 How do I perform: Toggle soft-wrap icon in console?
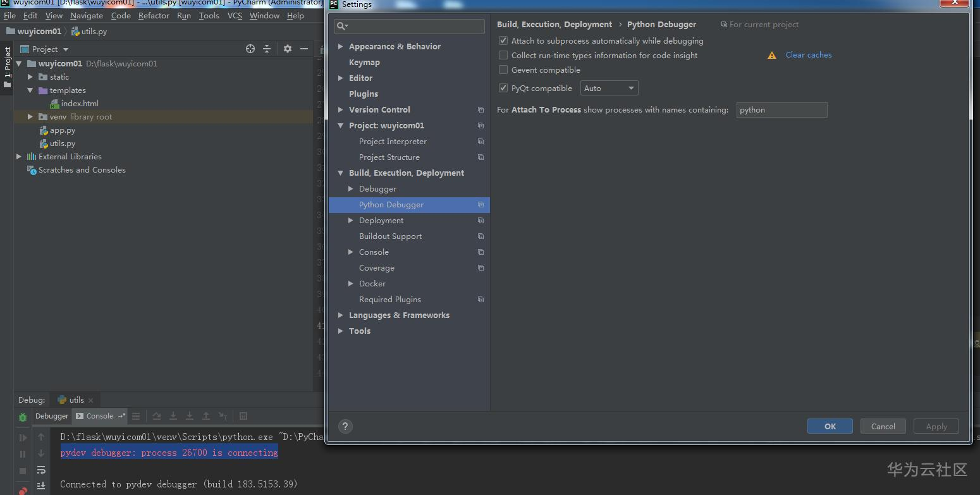click(41, 470)
